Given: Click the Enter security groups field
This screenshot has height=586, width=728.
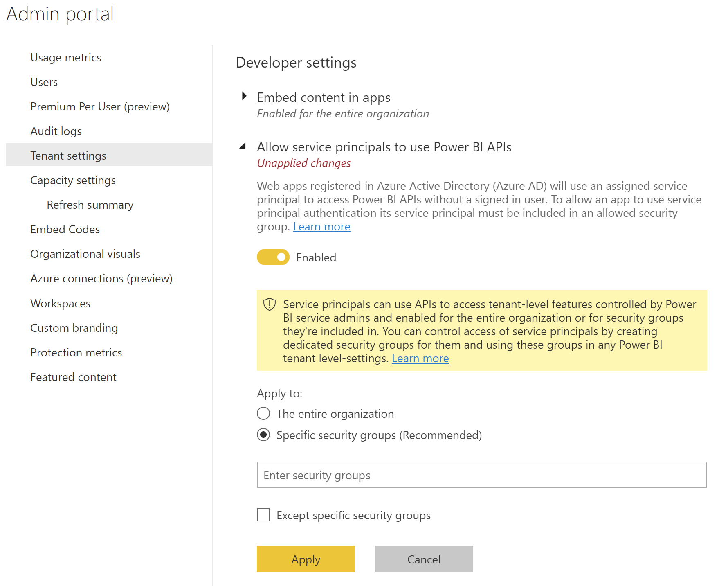Looking at the screenshot, I should 481,475.
